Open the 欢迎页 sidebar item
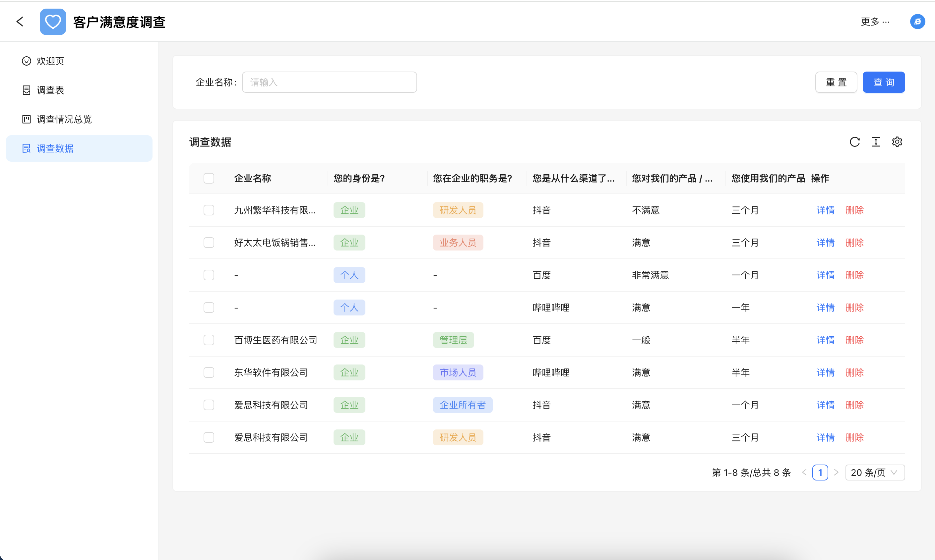Image resolution: width=935 pixels, height=560 pixels. click(50, 61)
